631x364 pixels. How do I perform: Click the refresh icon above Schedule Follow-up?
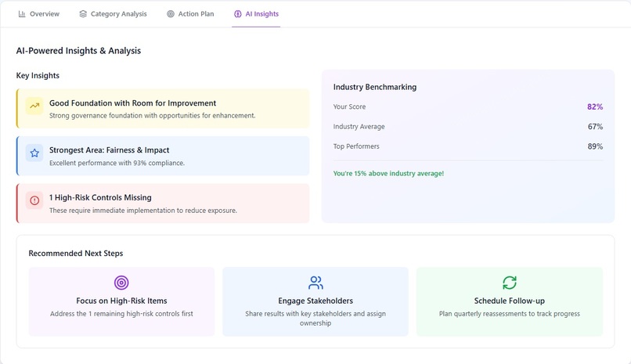pos(510,283)
